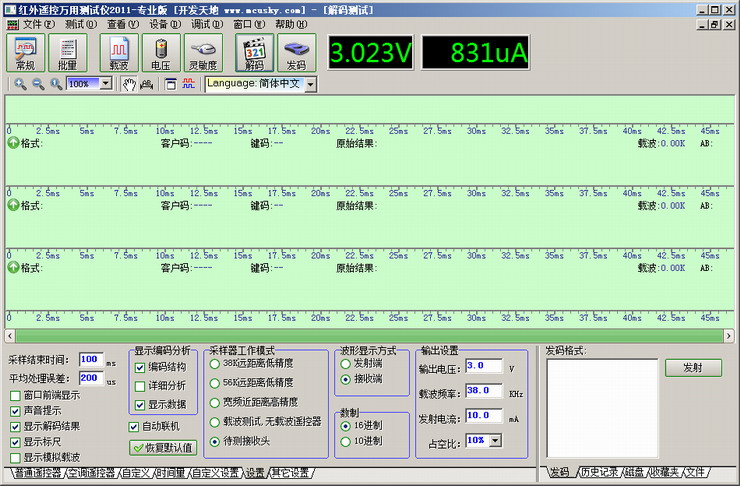The height and width of the screenshot is (486, 740).
Task: Switch to the 空调遥控器 tab
Action: click(91, 472)
